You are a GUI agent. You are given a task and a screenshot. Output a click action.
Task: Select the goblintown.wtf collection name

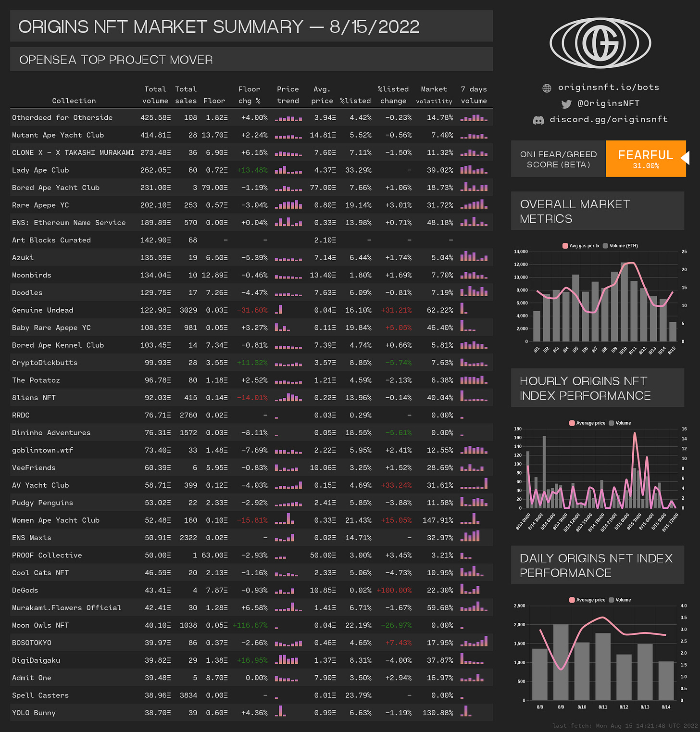(x=43, y=451)
